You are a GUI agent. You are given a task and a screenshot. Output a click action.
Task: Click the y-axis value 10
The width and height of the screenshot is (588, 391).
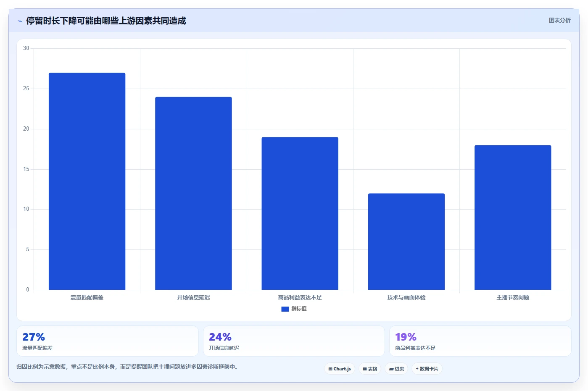(26, 209)
